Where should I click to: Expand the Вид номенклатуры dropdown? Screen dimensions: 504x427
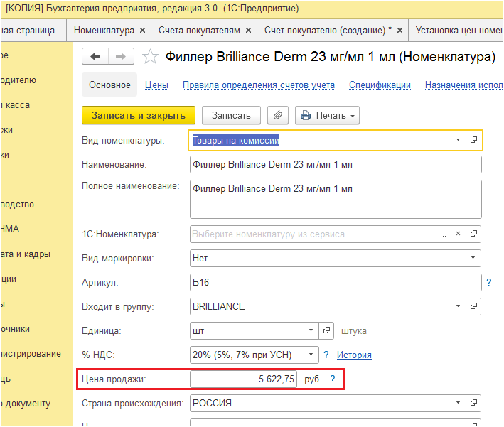tap(459, 141)
